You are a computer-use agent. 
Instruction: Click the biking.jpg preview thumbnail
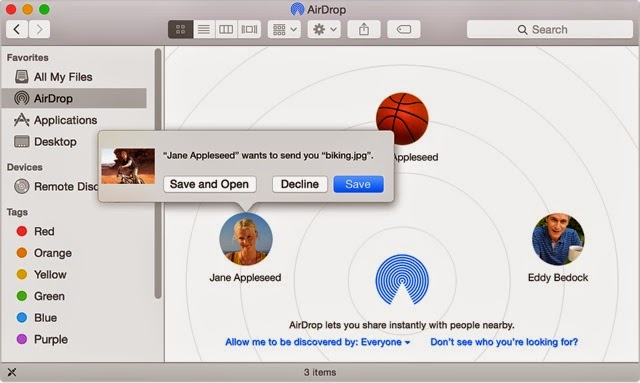[128, 166]
